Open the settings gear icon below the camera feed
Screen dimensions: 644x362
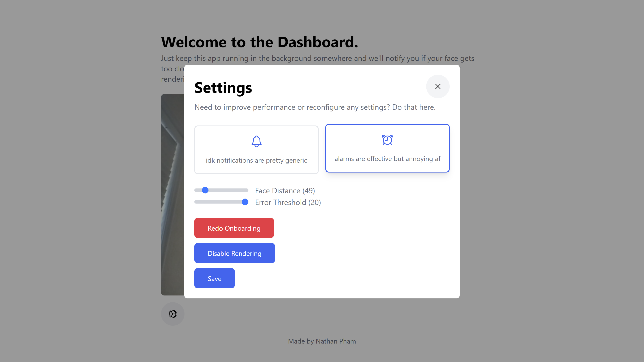tap(173, 314)
